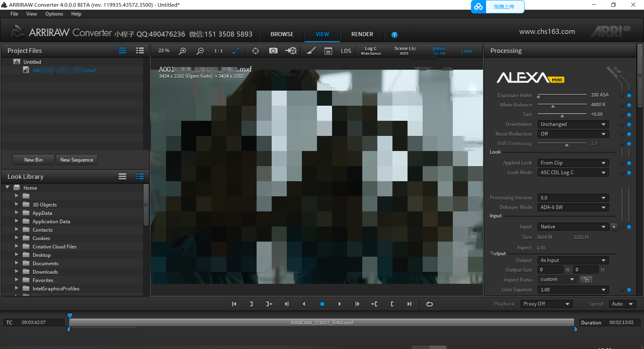
Task: Stop playback with square button
Action: tap(322, 304)
